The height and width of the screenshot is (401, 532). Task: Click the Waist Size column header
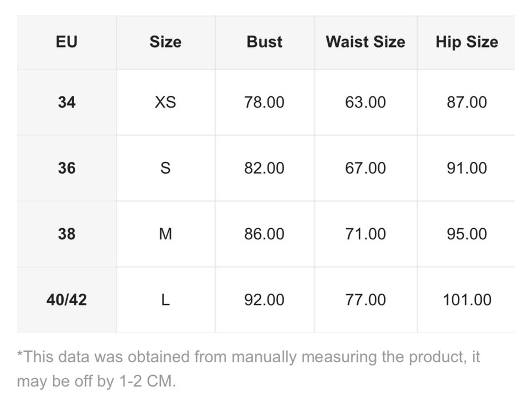point(365,42)
